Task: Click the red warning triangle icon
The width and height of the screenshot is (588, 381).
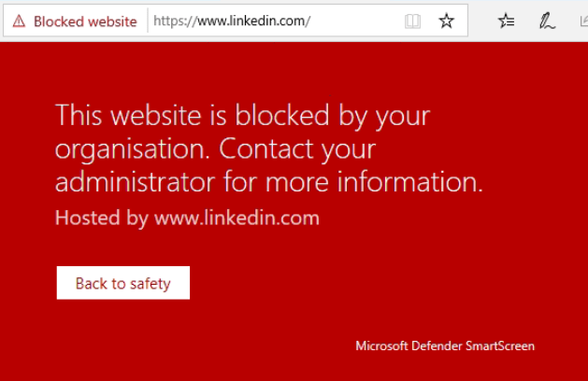Action: coord(19,21)
